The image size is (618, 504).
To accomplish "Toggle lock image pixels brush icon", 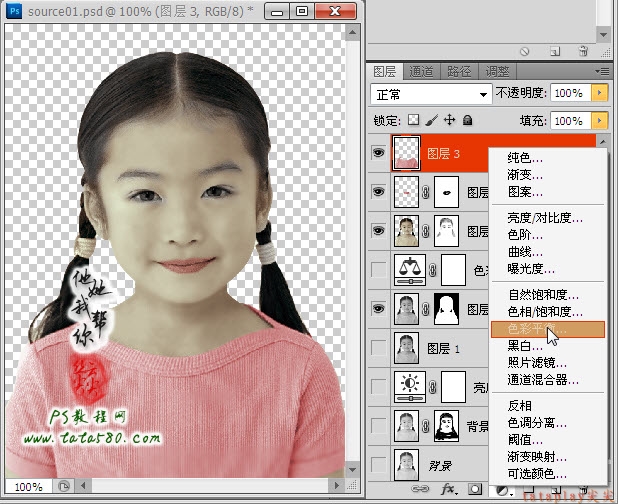I will tap(432, 120).
